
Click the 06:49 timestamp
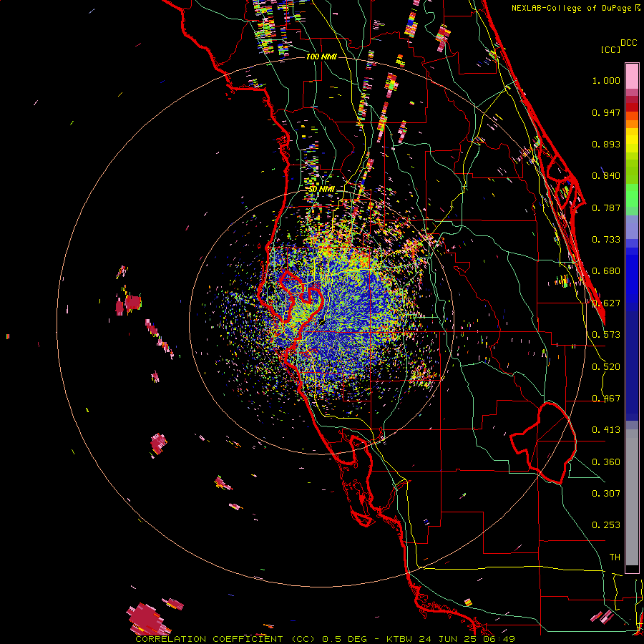499,639
